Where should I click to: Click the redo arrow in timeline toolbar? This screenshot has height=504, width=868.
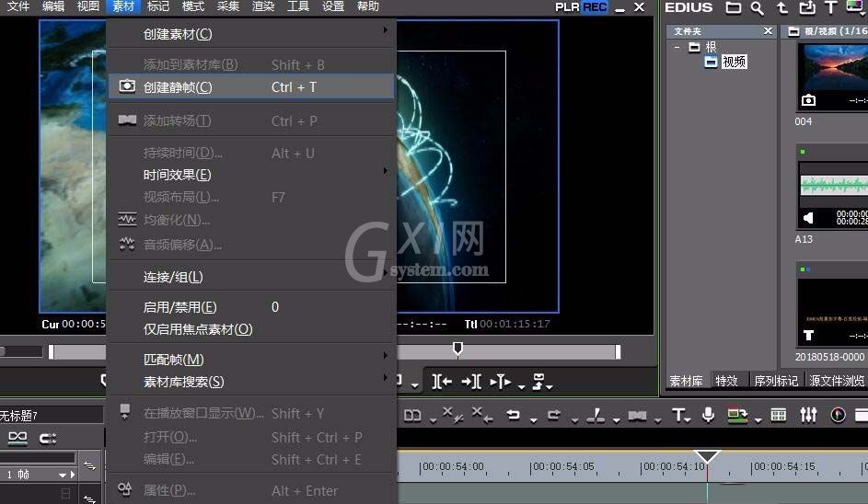554,415
